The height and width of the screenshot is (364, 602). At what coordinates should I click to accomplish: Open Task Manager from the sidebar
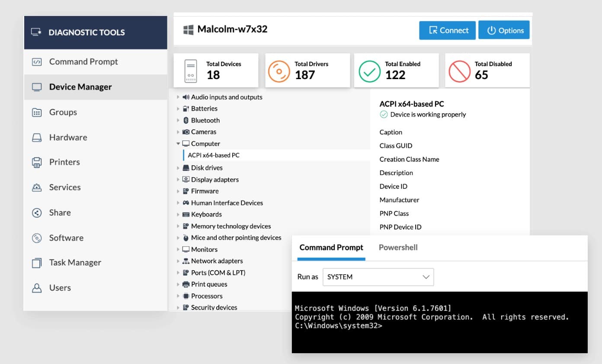[96, 263]
